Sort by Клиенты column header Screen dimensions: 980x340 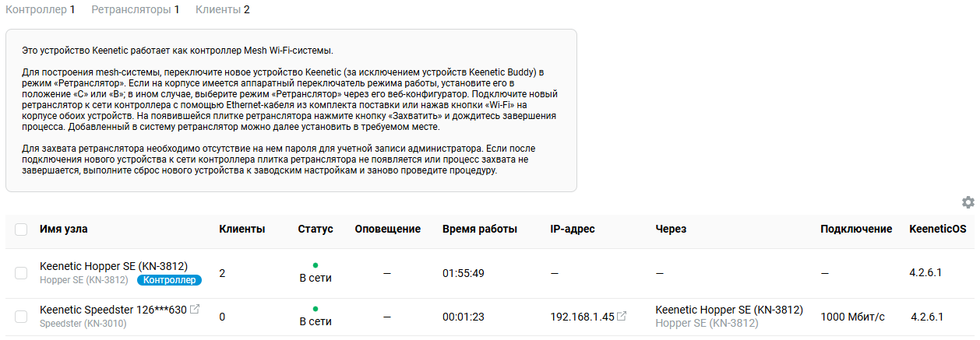pos(242,229)
